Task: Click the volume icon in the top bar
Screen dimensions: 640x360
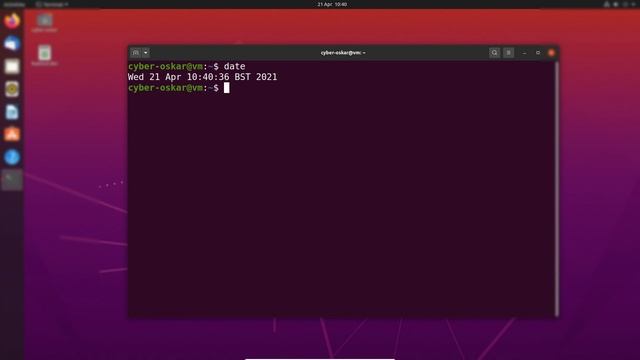Action: [616, 4]
